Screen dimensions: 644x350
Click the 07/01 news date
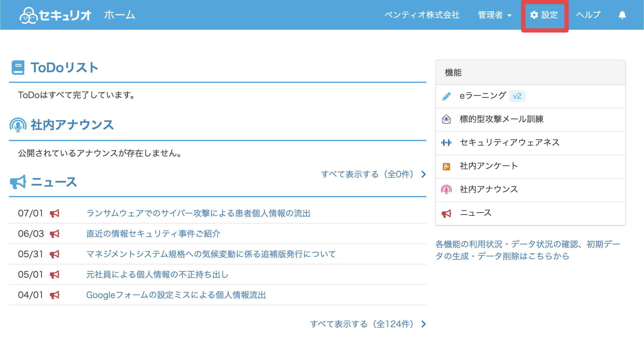(31, 213)
